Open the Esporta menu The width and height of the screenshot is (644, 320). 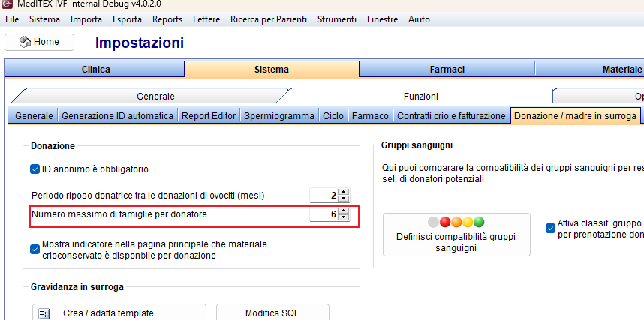point(128,19)
